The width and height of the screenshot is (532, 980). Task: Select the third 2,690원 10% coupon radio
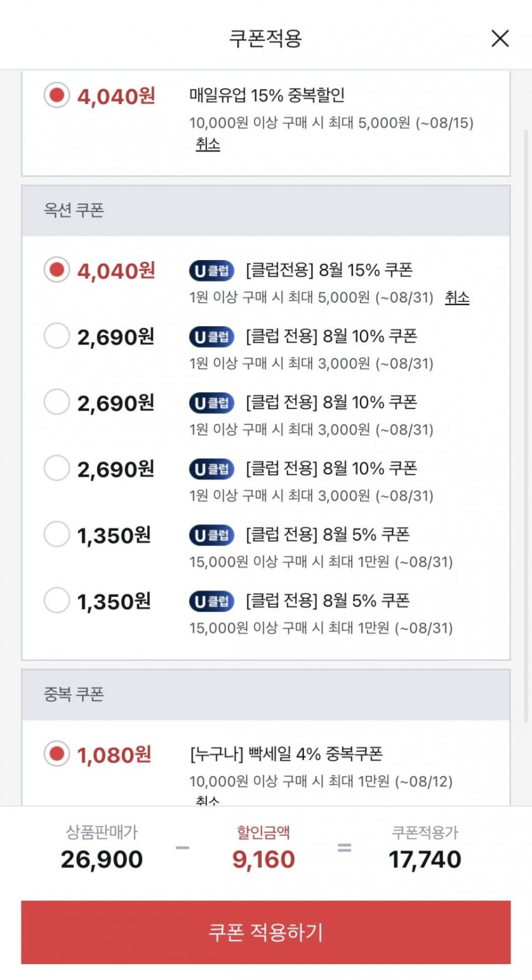coord(57,468)
